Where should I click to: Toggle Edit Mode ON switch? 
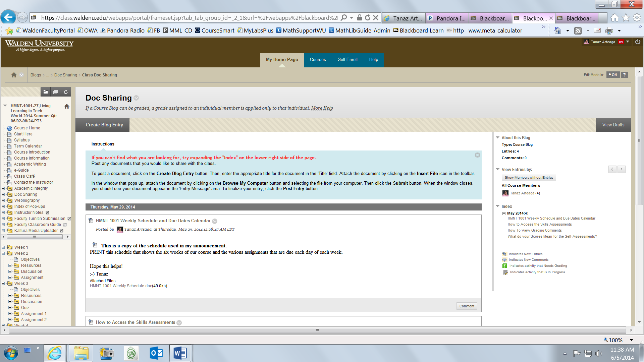tap(613, 75)
